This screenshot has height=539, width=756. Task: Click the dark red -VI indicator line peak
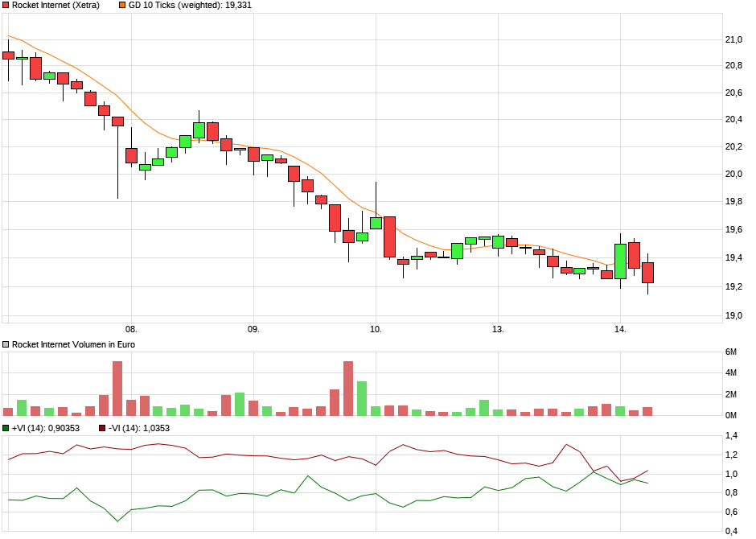(566, 443)
